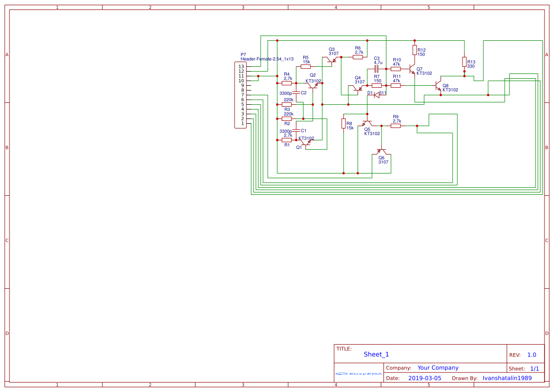Click the Q8 designator label
The image size is (554, 392).
445,85
